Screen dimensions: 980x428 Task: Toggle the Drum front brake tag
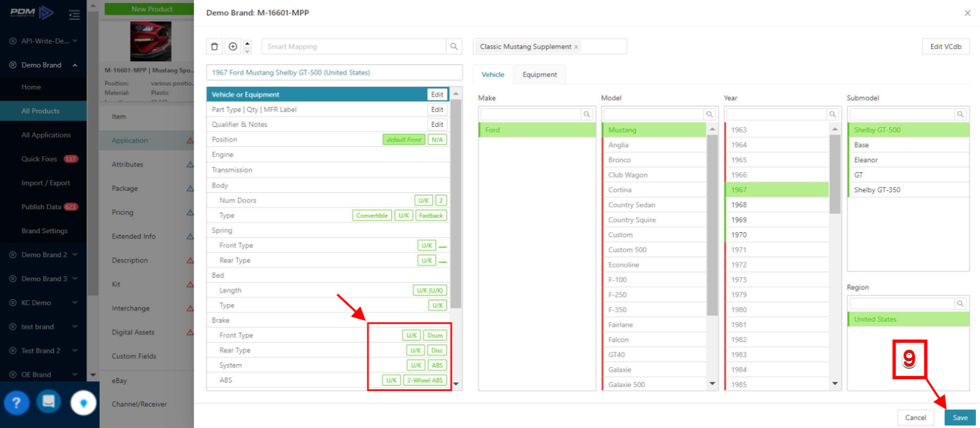[435, 336]
